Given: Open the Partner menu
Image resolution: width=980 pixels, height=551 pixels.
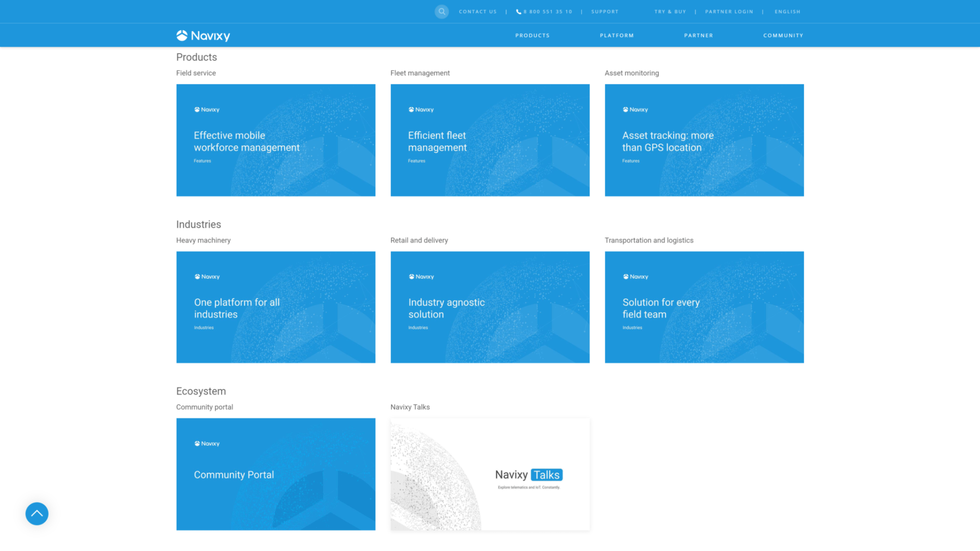Looking at the screenshot, I should pyautogui.click(x=698, y=36).
